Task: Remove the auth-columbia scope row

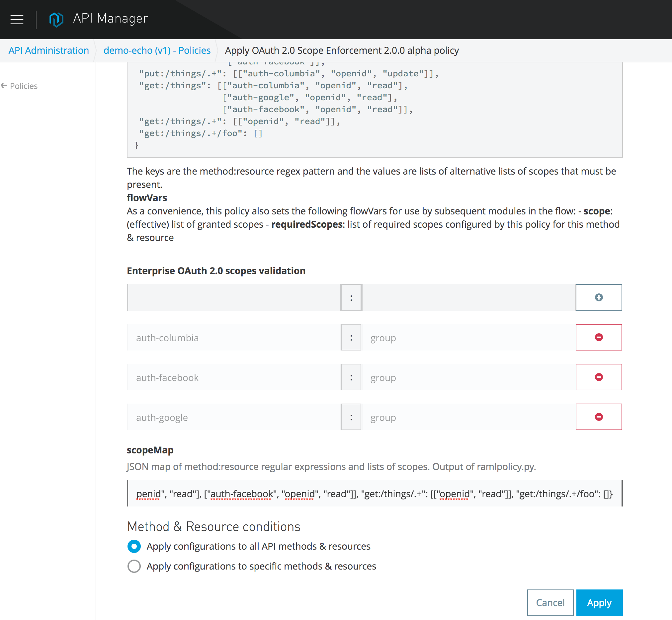Action: (599, 337)
